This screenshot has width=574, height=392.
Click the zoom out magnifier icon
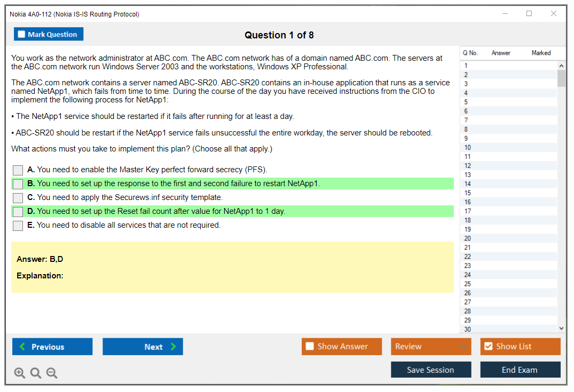(x=52, y=373)
